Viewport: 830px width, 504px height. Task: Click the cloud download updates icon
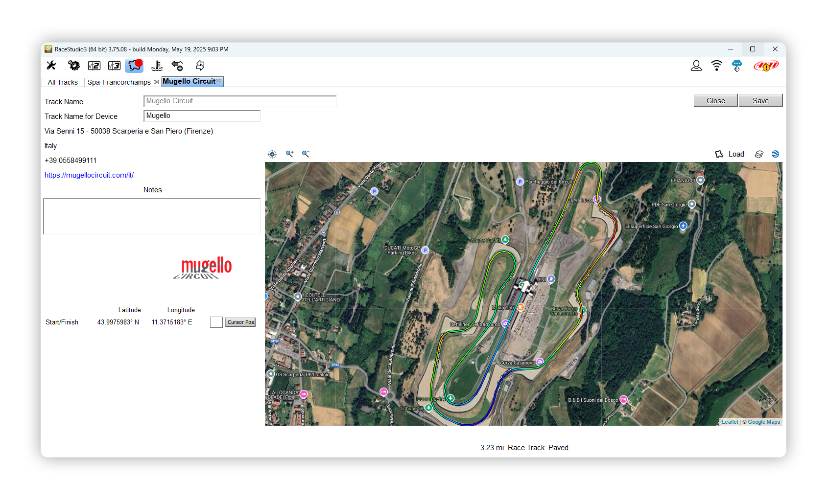pyautogui.click(x=737, y=66)
